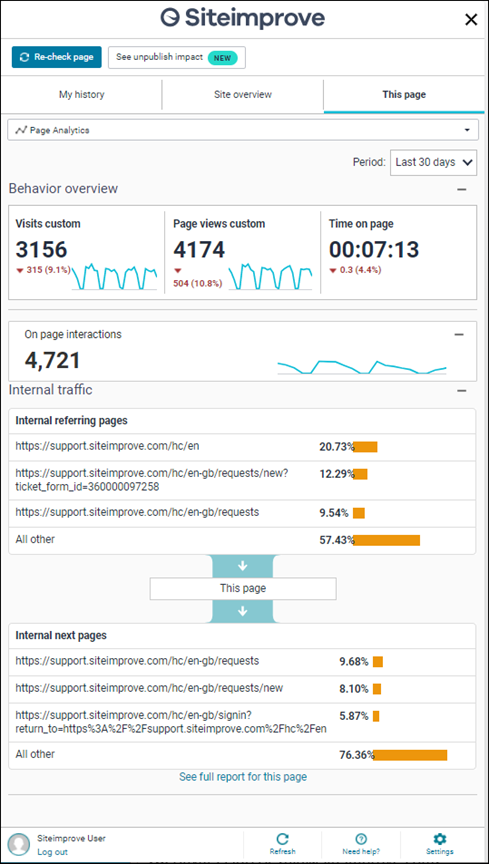Open the Period Last 30 days dropdown
The image size is (489, 864).
(433, 163)
